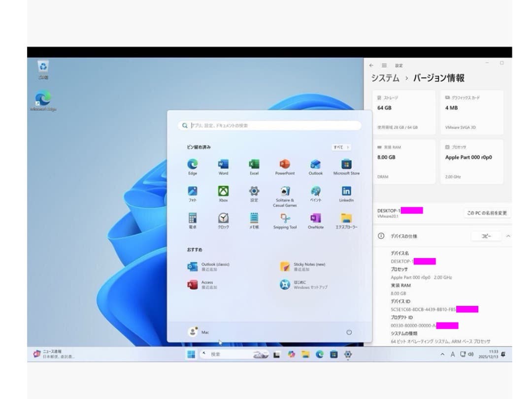The width and height of the screenshot is (532, 399).
Task: Click the Start menu search field
Action: pos(269,126)
